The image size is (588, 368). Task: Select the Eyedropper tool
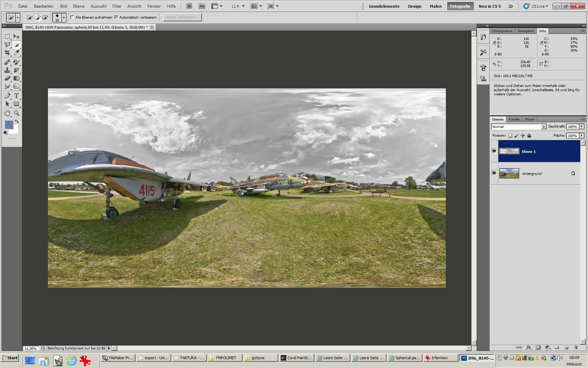[x=16, y=53]
